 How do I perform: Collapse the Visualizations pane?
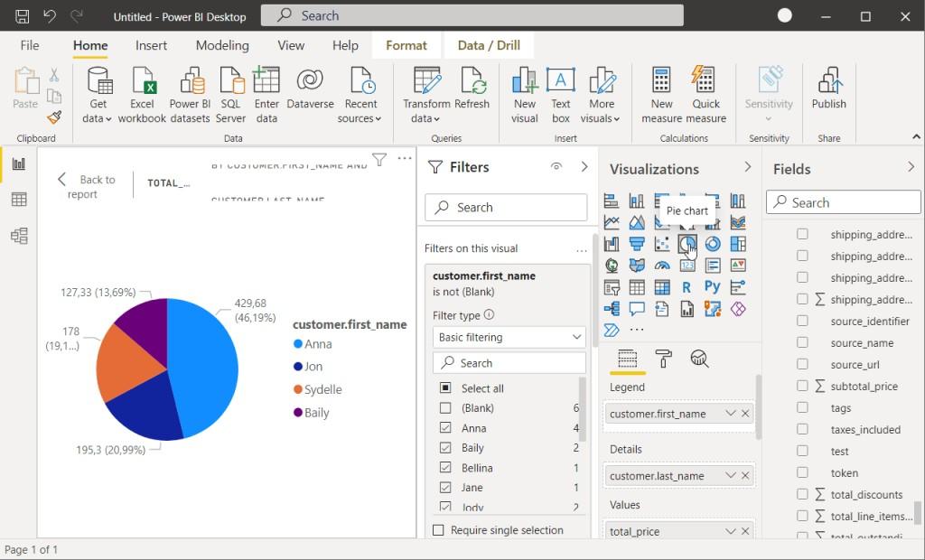point(747,167)
